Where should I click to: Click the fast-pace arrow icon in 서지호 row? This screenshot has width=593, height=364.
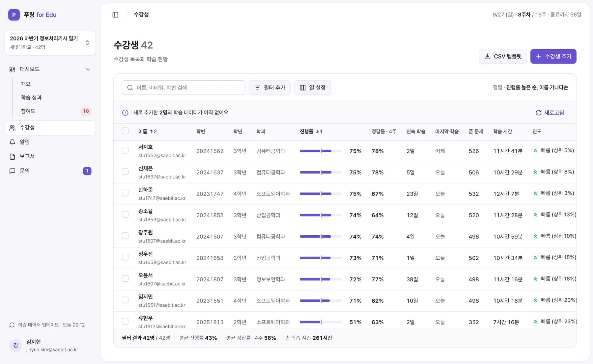[x=535, y=151]
